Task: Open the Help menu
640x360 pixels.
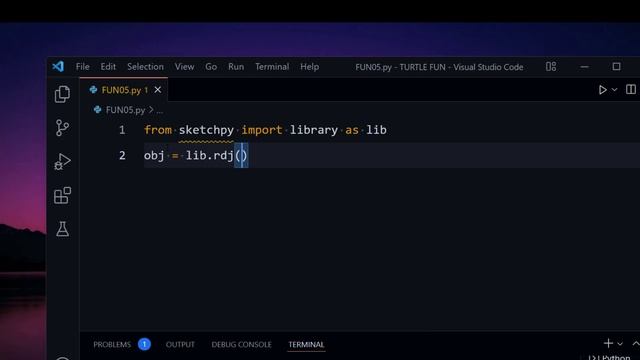Action: [310, 67]
